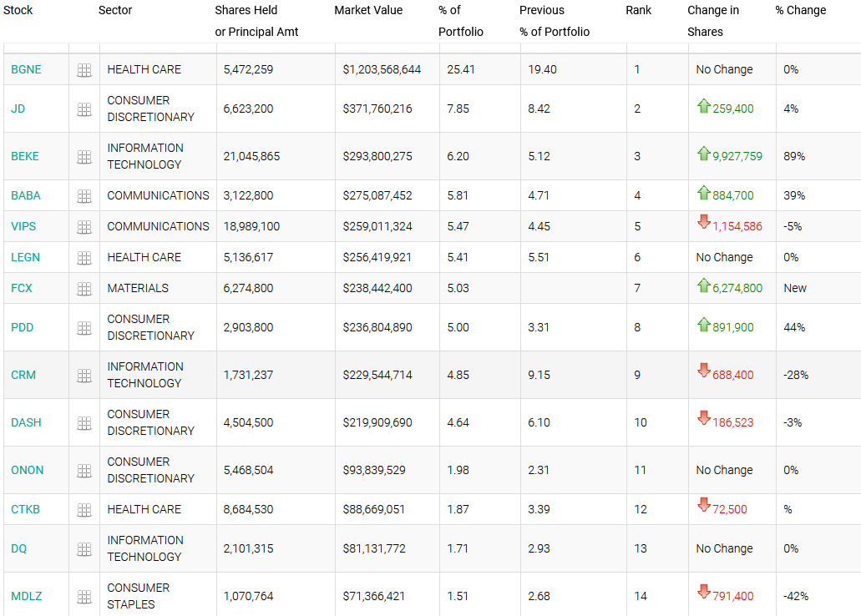Open the grid icon in the DASH row
Screen dimensions: 861x616
[x=84, y=422]
